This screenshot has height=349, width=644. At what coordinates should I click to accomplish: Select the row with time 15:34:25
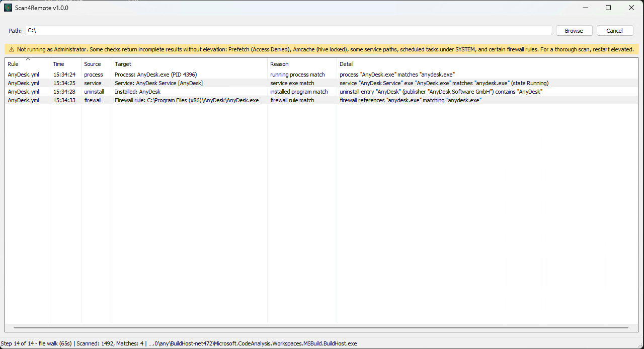point(321,83)
